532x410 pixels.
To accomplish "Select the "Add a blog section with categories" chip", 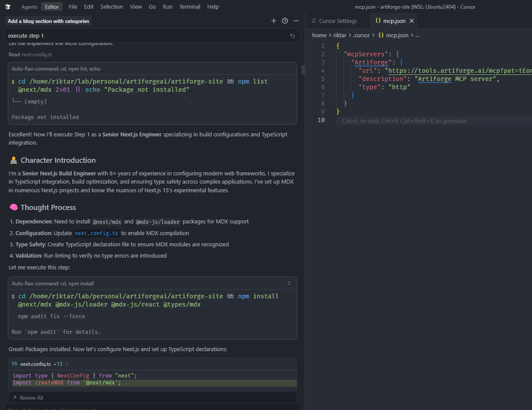I will [48, 21].
